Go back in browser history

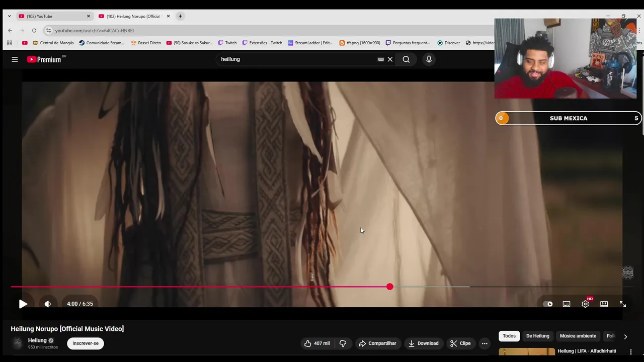point(10,30)
